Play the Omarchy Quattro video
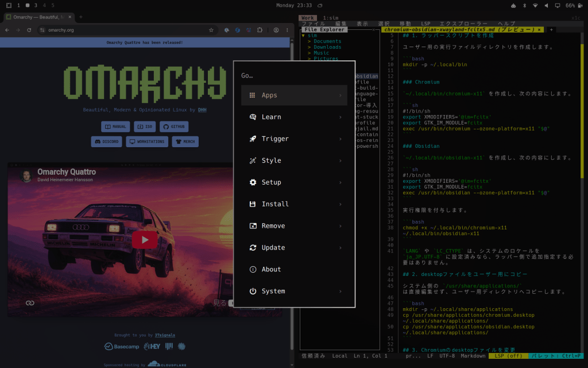Image resolution: width=588 pixels, height=368 pixels. (x=145, y=240)
